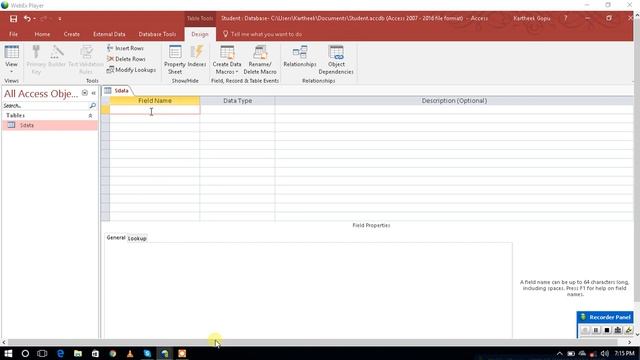Open the External Data ribbon tab

pyautogui.click(x=109, y=34)
